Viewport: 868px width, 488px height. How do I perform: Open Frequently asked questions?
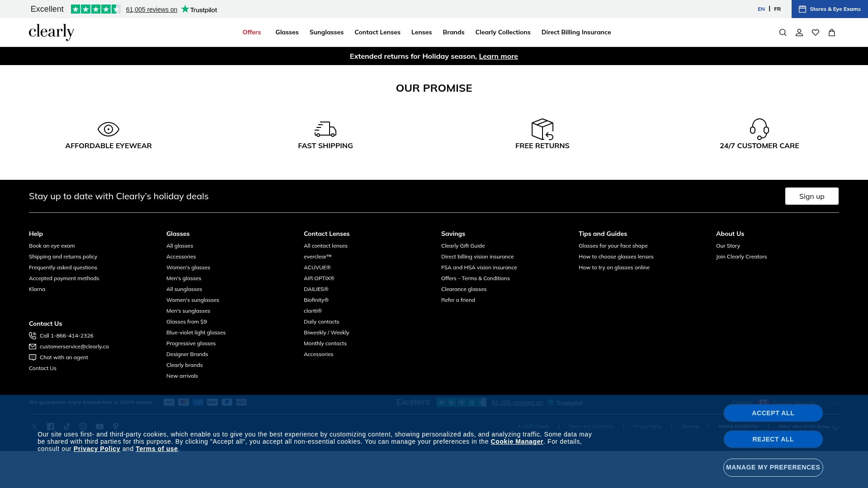(x=63, y=267)
